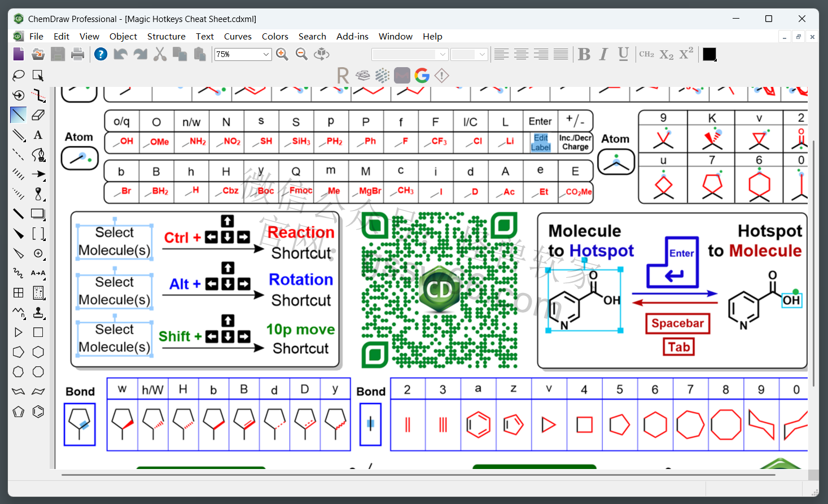Open the Add-ins menu

tap(352, 36)
